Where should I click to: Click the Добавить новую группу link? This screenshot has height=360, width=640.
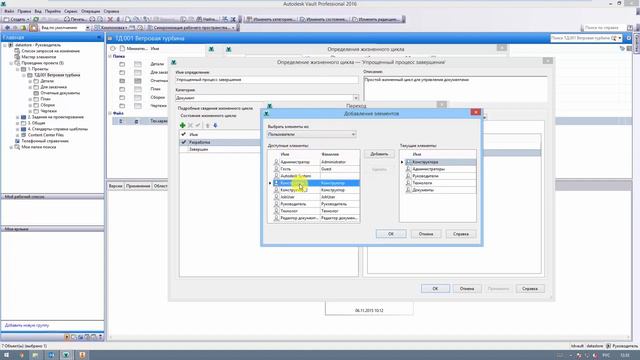[x=27, y=325]
